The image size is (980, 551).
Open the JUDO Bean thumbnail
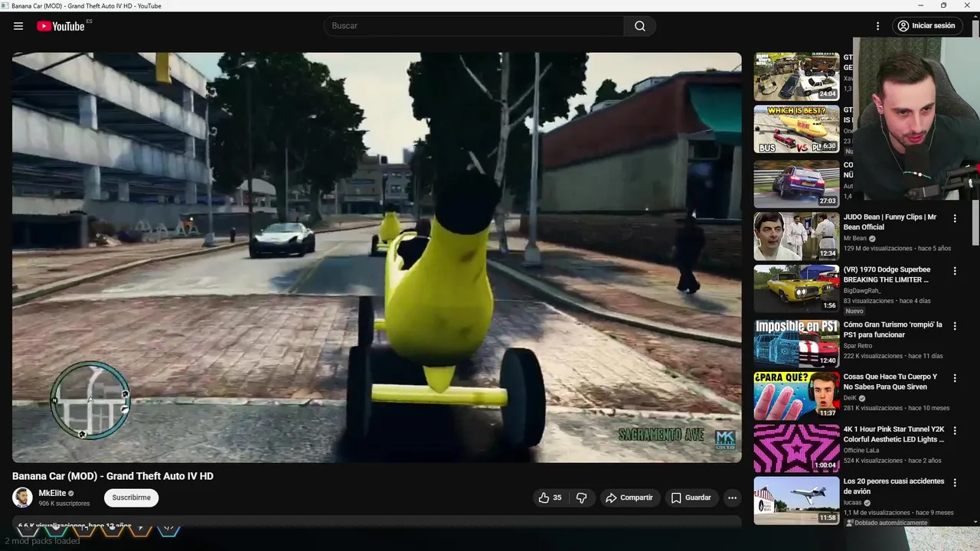point(796,236)
